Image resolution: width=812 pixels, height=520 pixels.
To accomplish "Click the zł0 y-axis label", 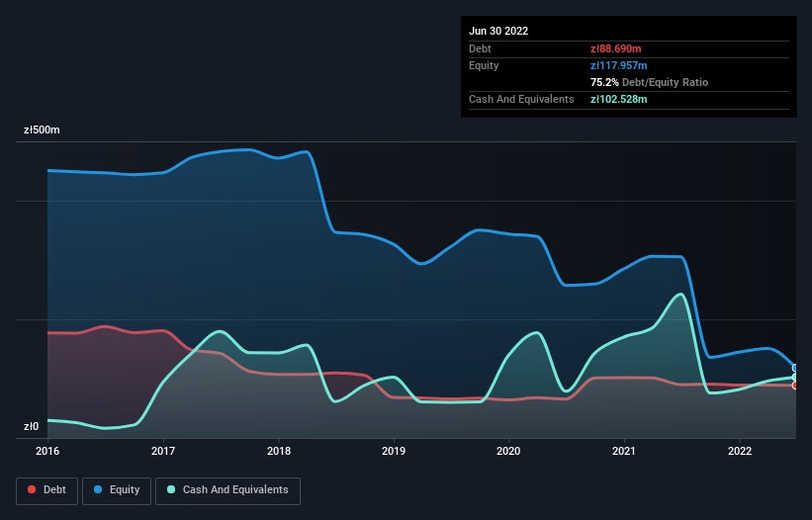I will point(31,426).
